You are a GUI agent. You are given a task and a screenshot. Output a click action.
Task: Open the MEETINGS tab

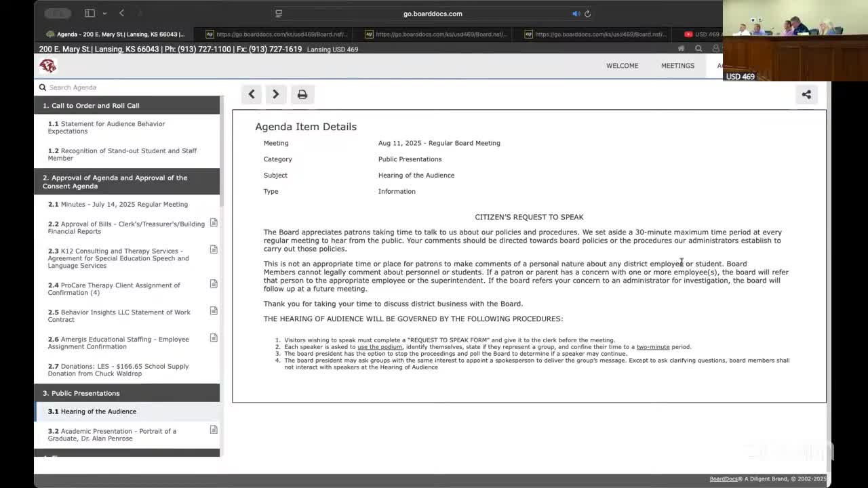point(677,66)
